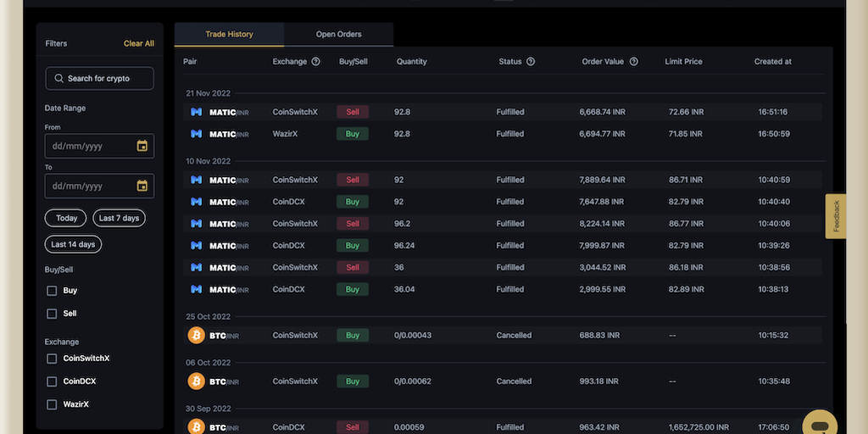Switch to the Open Orders tab
This screenshot has height=434, width=868.
point(338,35)
